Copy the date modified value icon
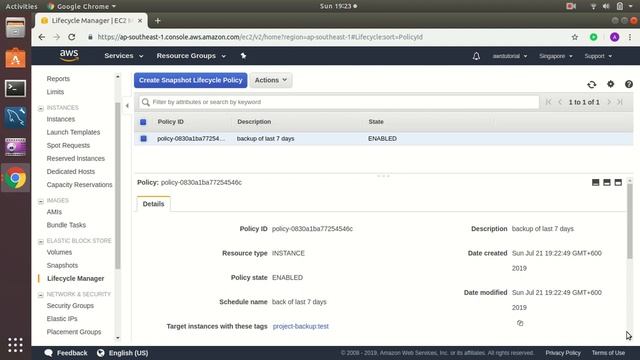 click(520, 323)
